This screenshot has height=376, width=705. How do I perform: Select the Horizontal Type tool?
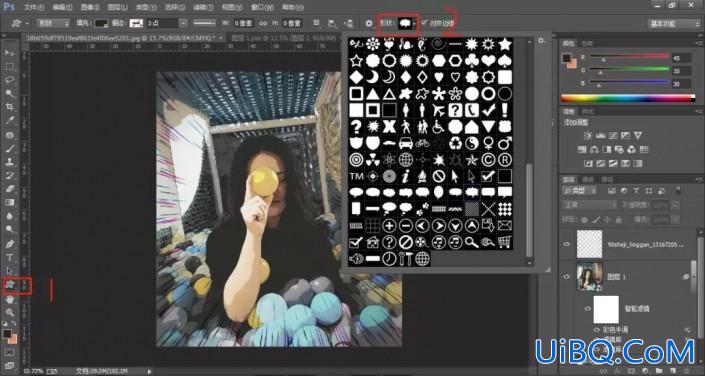(x=9, y=257)
